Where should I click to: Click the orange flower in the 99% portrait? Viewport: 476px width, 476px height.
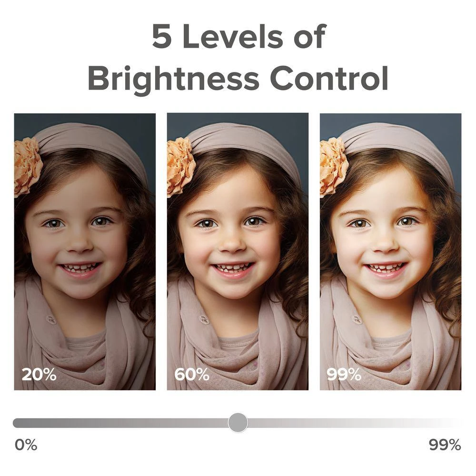[x=333, y=167]
